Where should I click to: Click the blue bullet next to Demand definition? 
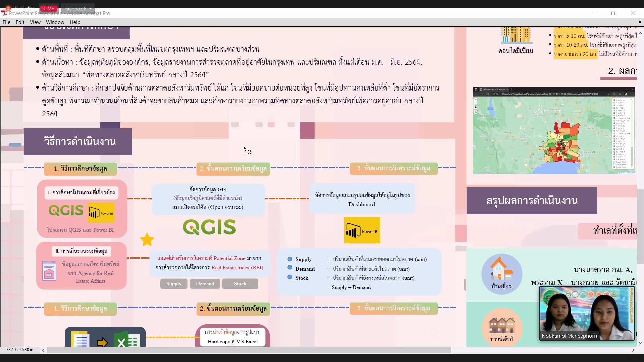pyautogui.click(x=290, y=267)
